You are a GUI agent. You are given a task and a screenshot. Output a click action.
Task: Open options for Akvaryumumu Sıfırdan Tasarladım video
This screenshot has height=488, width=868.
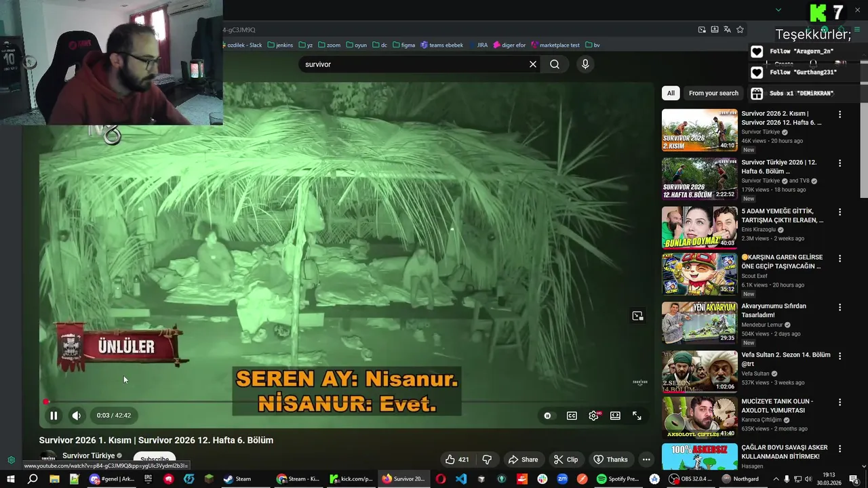840,307
